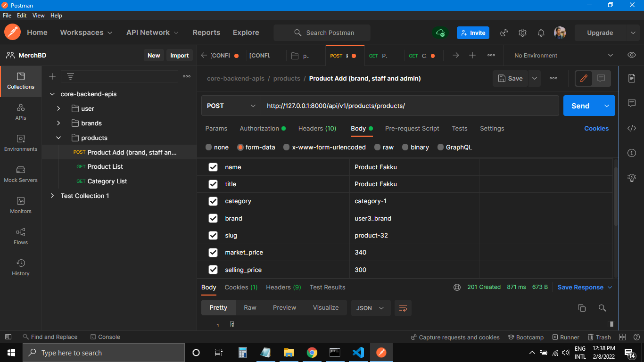Uncheck the brand form-data row

coord(213,218)
